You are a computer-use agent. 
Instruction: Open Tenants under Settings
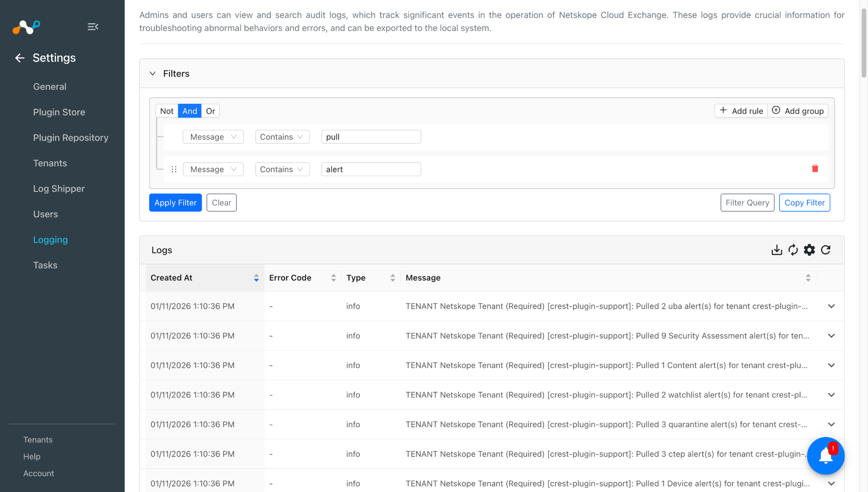pyautogui.click(x=50, y=163)
